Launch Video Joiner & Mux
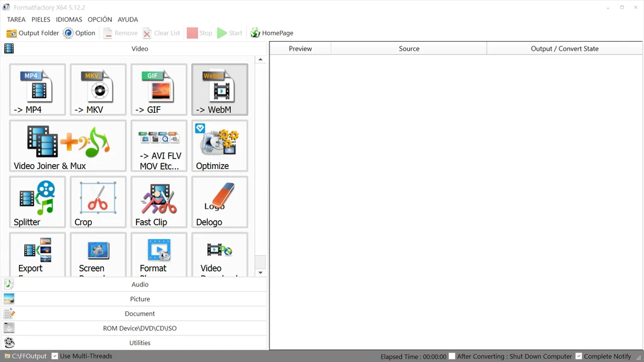This screenshot has height=362, width=644. click(x=68, y=145)
